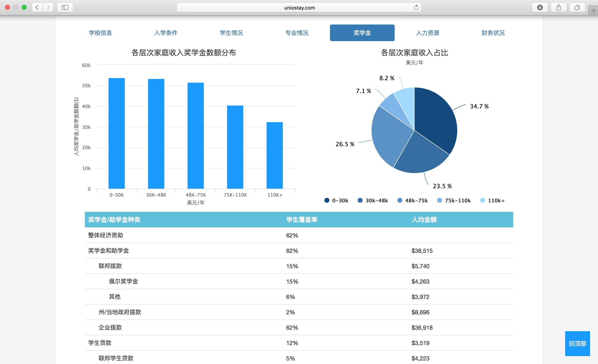
Task: Click the $4,223 amount cell
Action: [420, 358]
